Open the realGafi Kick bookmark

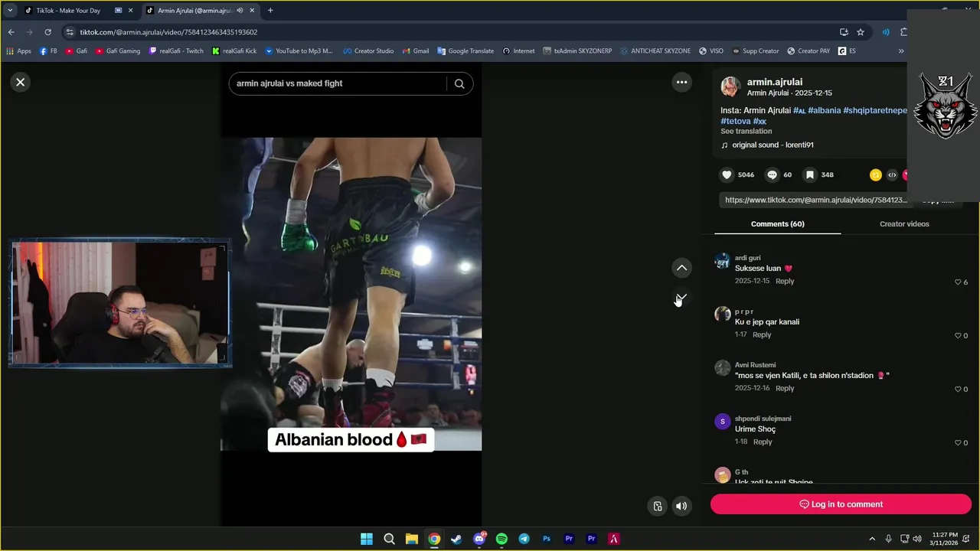234,51
